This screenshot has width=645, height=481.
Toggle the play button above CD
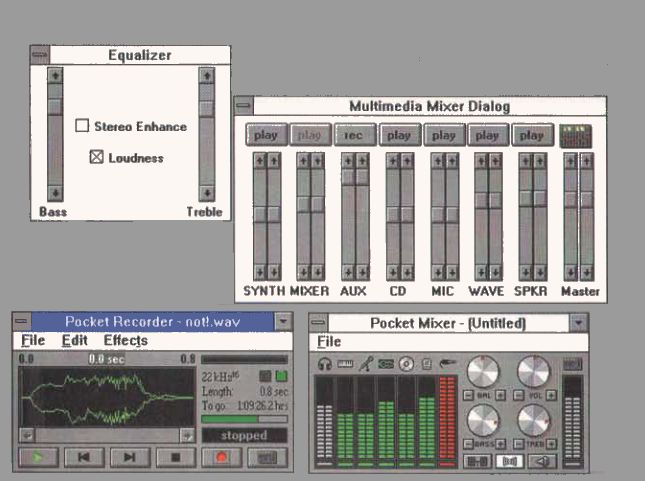click(400, 135)
